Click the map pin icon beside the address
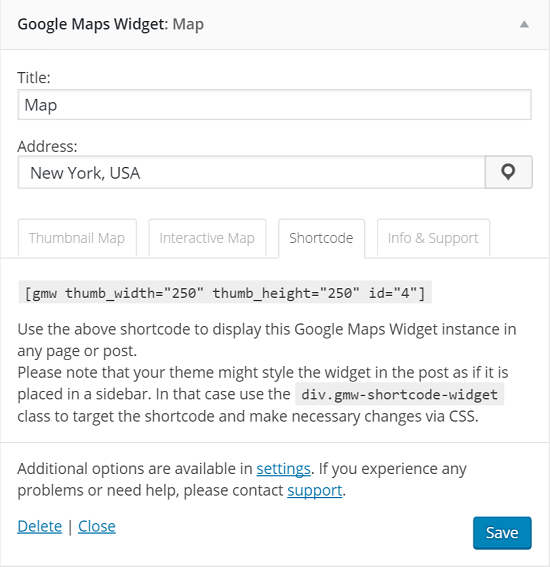This screenshot has width=550, height=567. (x=508, y=172)
